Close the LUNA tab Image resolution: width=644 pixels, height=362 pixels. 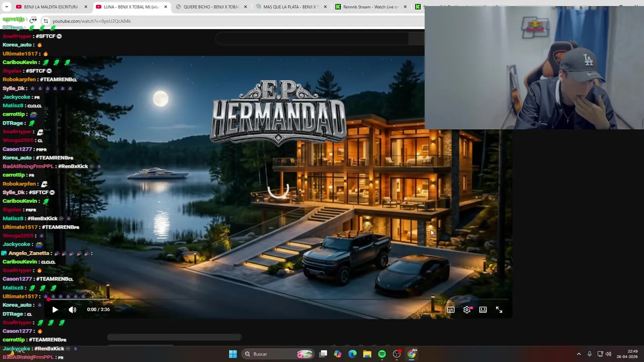pos(166,7)
